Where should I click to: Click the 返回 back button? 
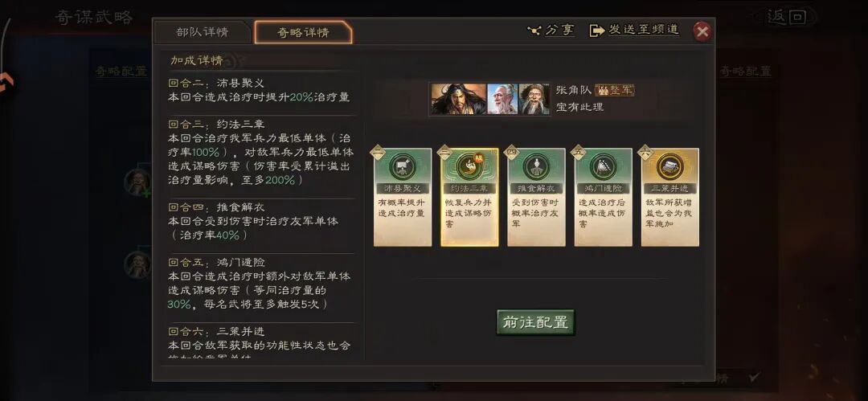click(x=786, y=17)
